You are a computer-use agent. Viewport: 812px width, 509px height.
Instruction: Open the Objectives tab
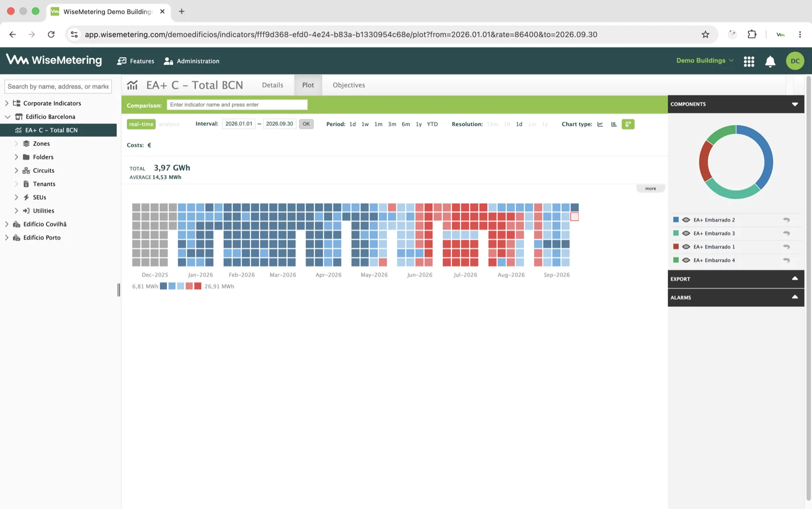(349, 85)
